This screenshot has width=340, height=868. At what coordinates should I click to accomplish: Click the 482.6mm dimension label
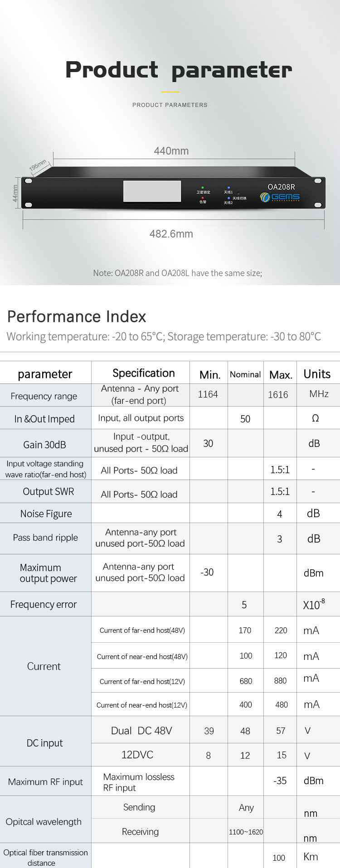point(171,234)
